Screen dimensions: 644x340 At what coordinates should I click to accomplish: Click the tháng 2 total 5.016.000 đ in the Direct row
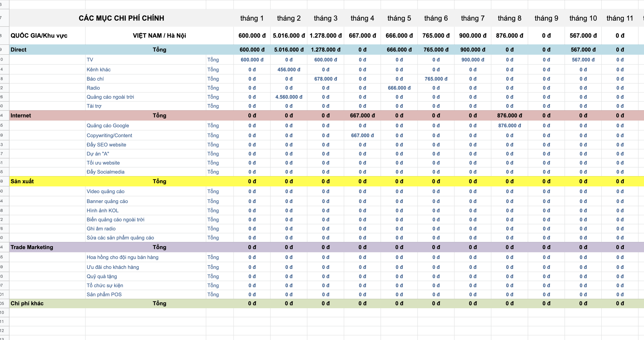pyautogui.click(x=289, y=49)
